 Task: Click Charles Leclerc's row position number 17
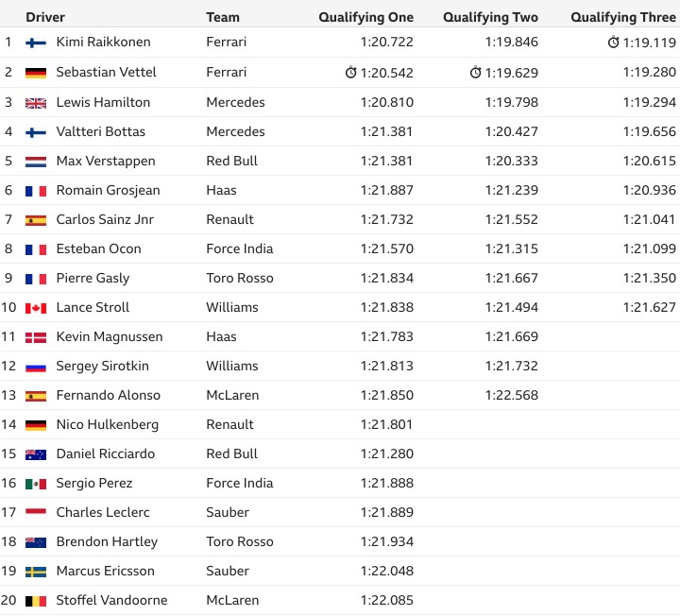8,512
